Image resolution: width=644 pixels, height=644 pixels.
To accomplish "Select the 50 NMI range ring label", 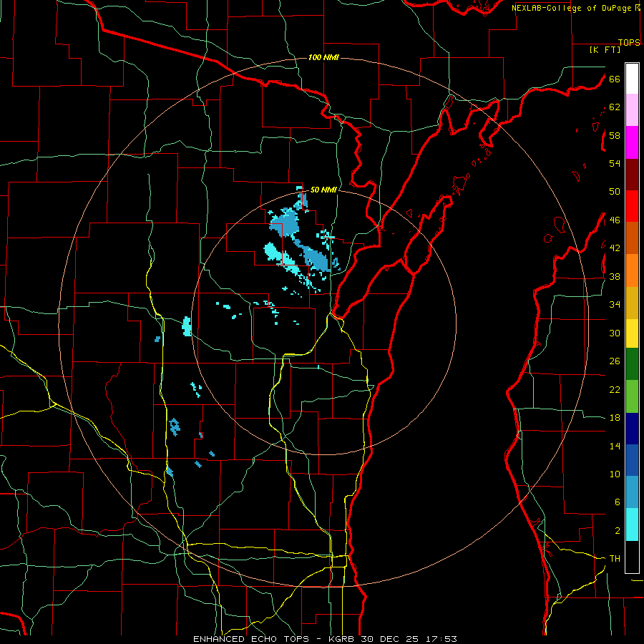I will [323, 190].
